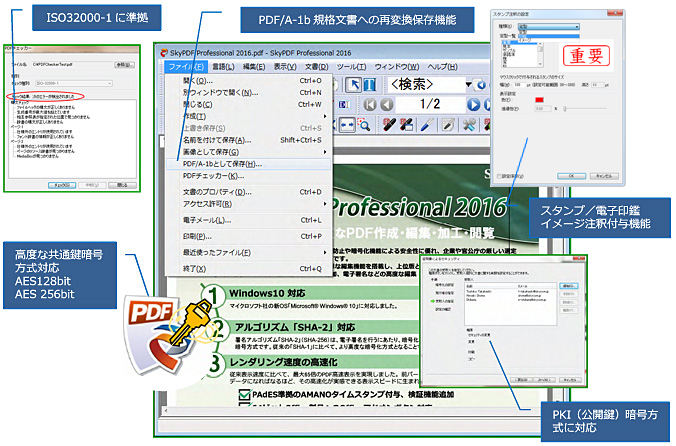Tick the checkbox at stamp dialog bottom-left
The width and height of the screenshot is (676, 446).
click(499, 176)
